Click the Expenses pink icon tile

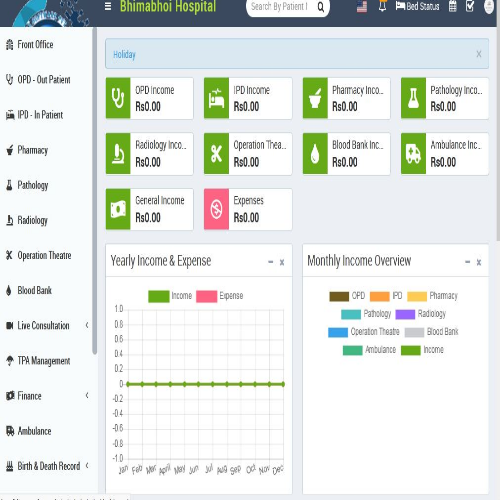click(x=216, y=209)
